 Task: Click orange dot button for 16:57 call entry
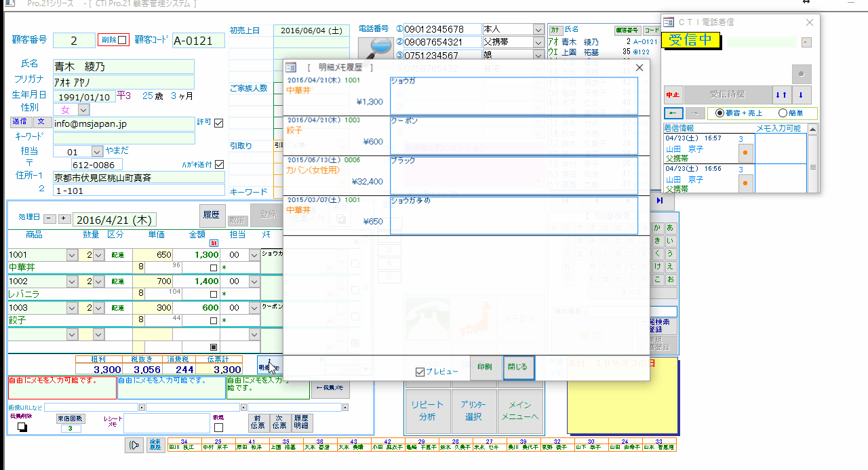tap(745, 153)
